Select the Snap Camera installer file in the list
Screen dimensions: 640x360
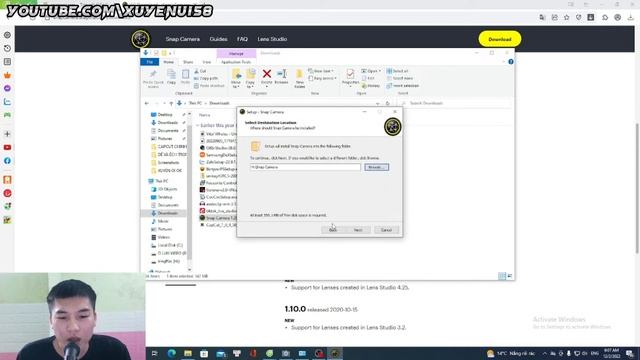pos(218,218)
